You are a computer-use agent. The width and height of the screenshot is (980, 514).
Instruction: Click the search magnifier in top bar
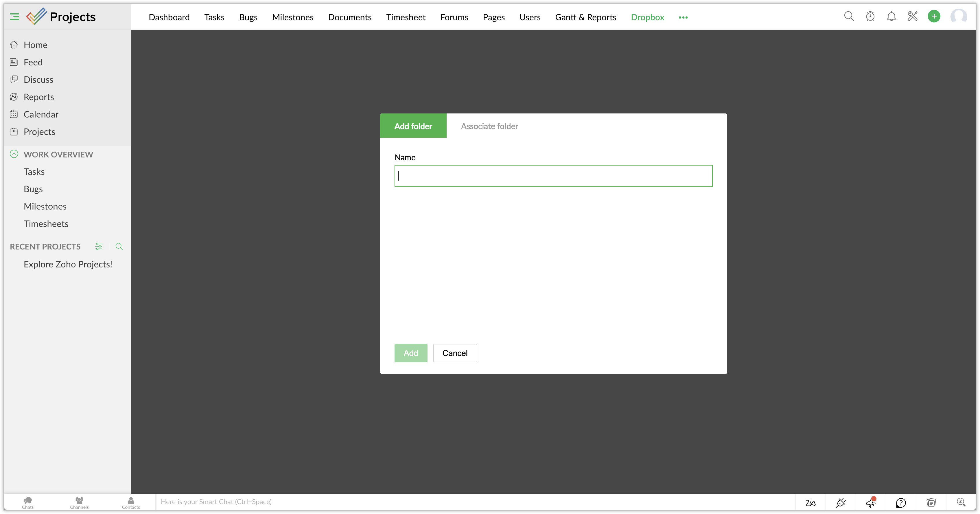pyautogui.click(x=849, y=16)
